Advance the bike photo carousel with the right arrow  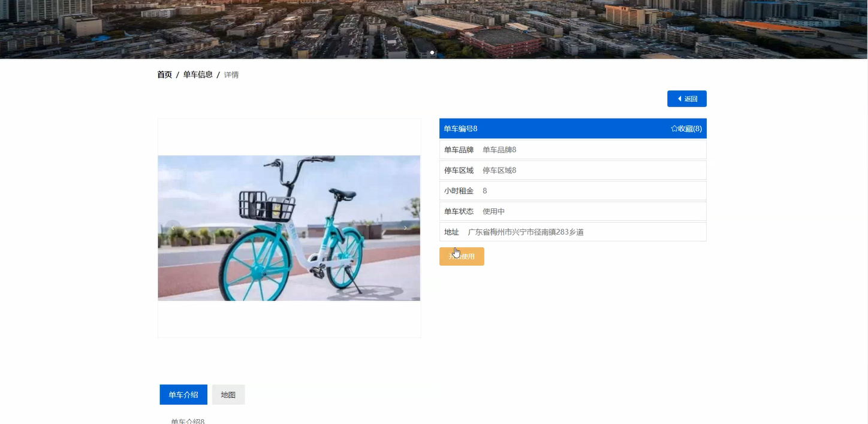[x=405, y=228]
